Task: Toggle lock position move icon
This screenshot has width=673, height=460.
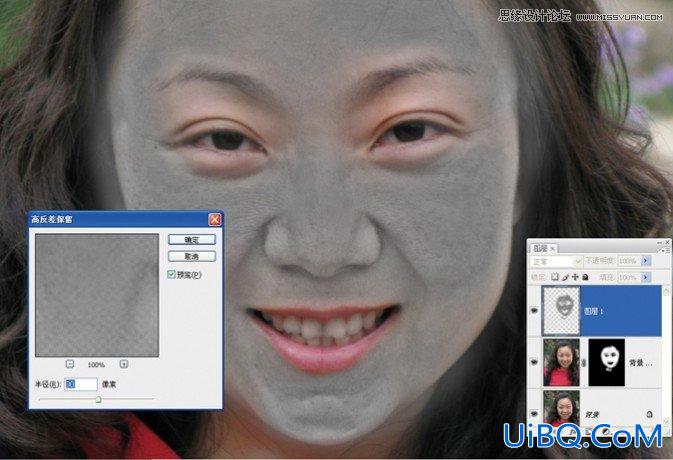Action: point(575,277)
